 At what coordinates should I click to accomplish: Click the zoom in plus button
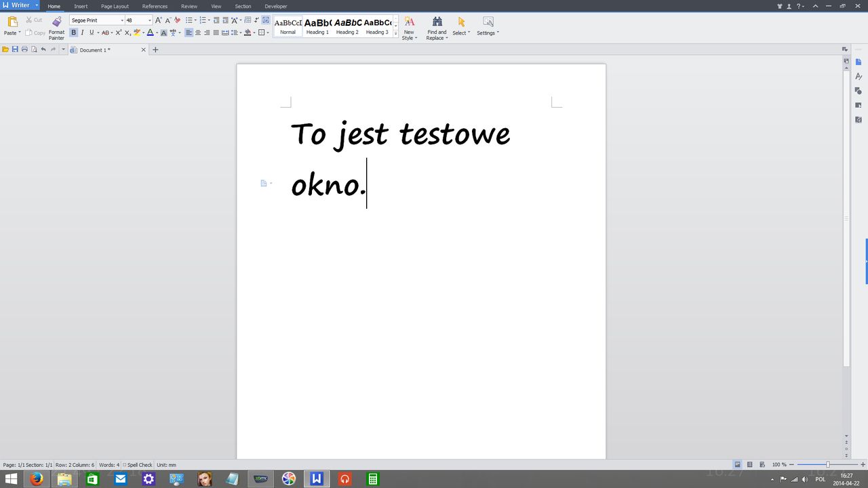pos(863,465)
